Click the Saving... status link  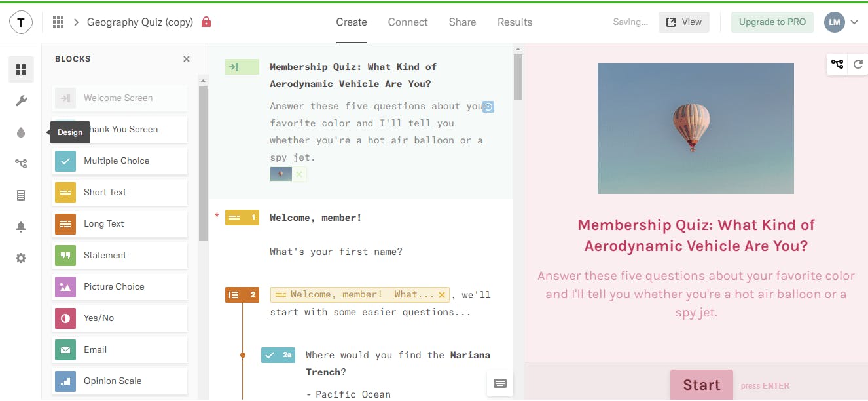coord(630,22)
